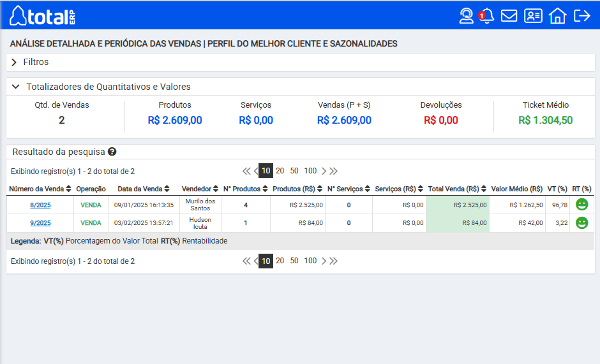Select 100 records per page at bottom
The image size is (600, 364).
click(310, 261)
